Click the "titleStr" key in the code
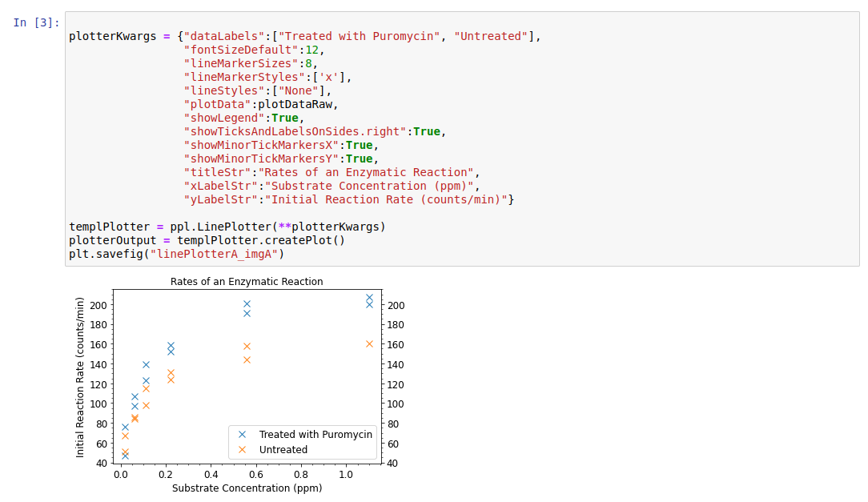 pyautogui.click(x=218, y=173)
